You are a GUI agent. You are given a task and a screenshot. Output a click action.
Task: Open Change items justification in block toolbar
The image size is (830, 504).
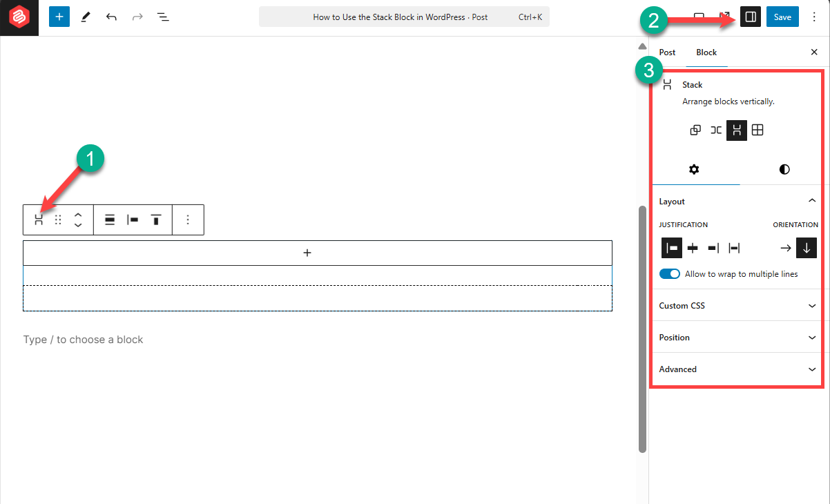click(133, 220)
